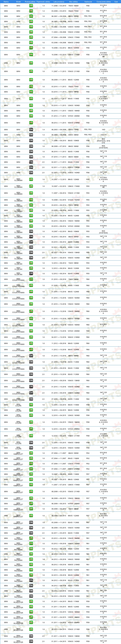This screenshot has width=121, height=644.
Task: Click diesel ON icon in Countryman 66kW/90KM row
Action: click(31, 356)
